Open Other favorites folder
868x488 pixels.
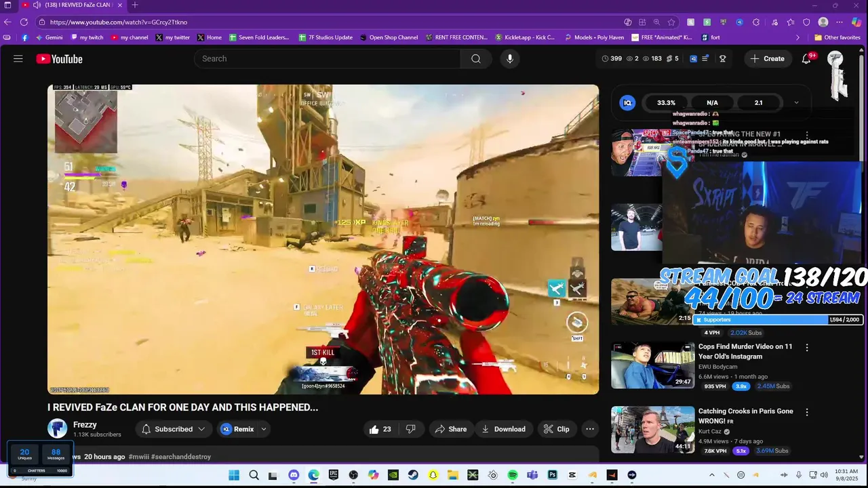tap(837, 38)
